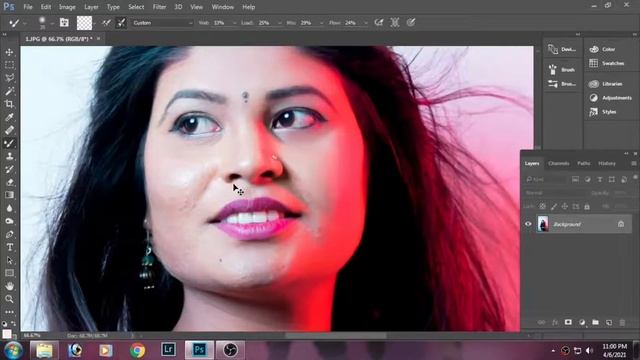Select the Magic Wand tool

pyautogui.click(x=9, y=91)
